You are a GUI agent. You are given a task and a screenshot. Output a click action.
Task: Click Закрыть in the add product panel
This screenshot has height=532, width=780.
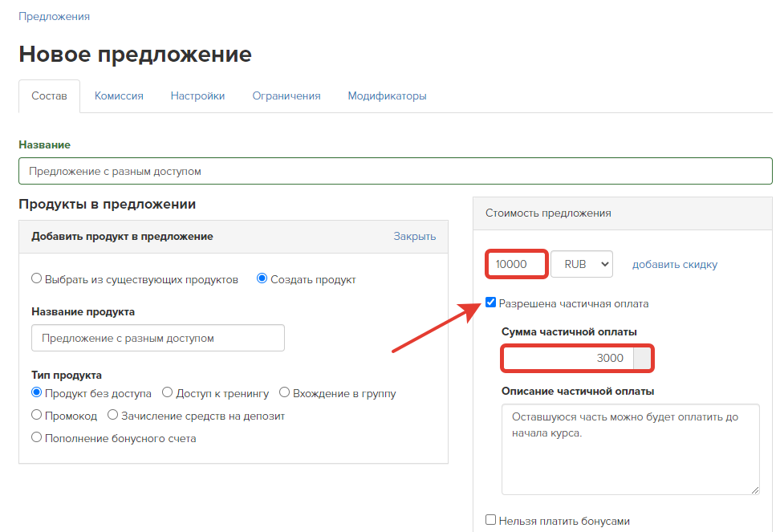[414, 236]
